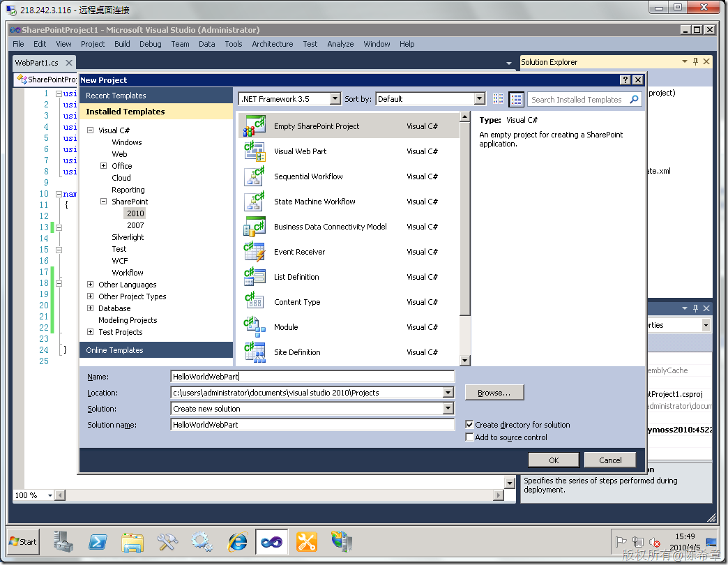Choose the Content Type template icon
This screenshot has width=728, height=565.
(x=255, y=302)
